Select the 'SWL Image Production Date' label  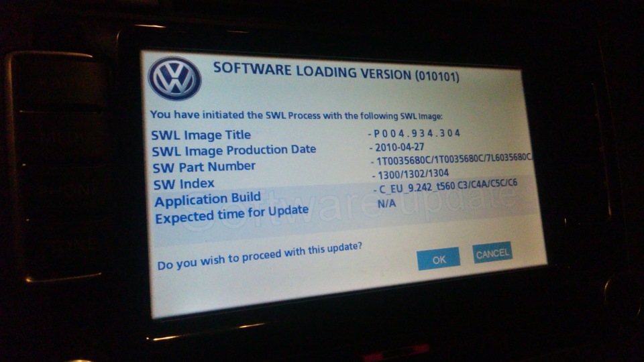(234, 150)
